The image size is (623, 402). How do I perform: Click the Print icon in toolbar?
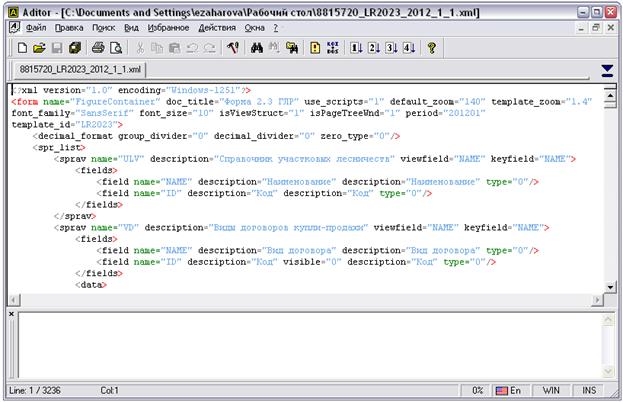pos(98,47)
